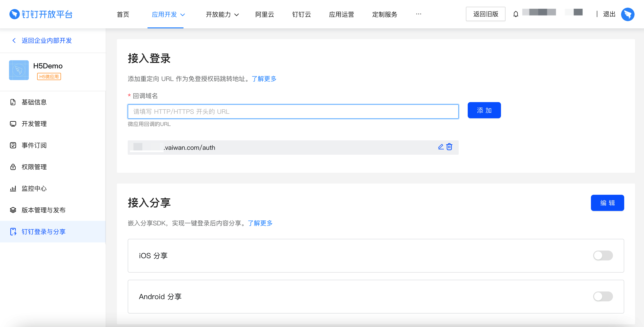
Task: Focus the 回调域名 URL input field
Action: (293, 112)
